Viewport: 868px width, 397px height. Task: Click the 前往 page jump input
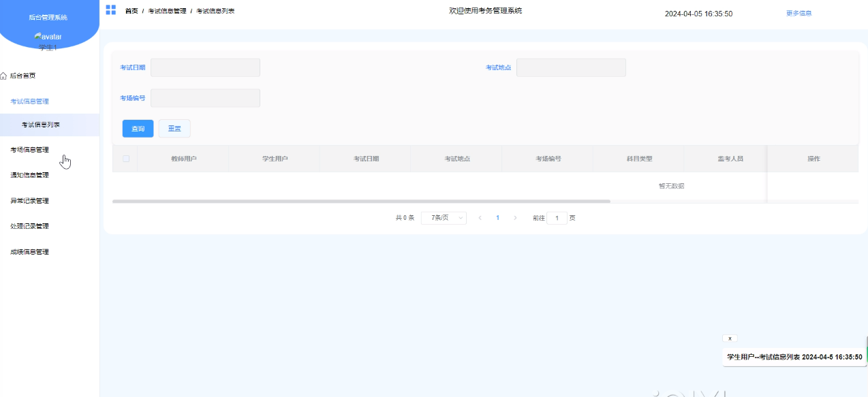tap(557, 218)
